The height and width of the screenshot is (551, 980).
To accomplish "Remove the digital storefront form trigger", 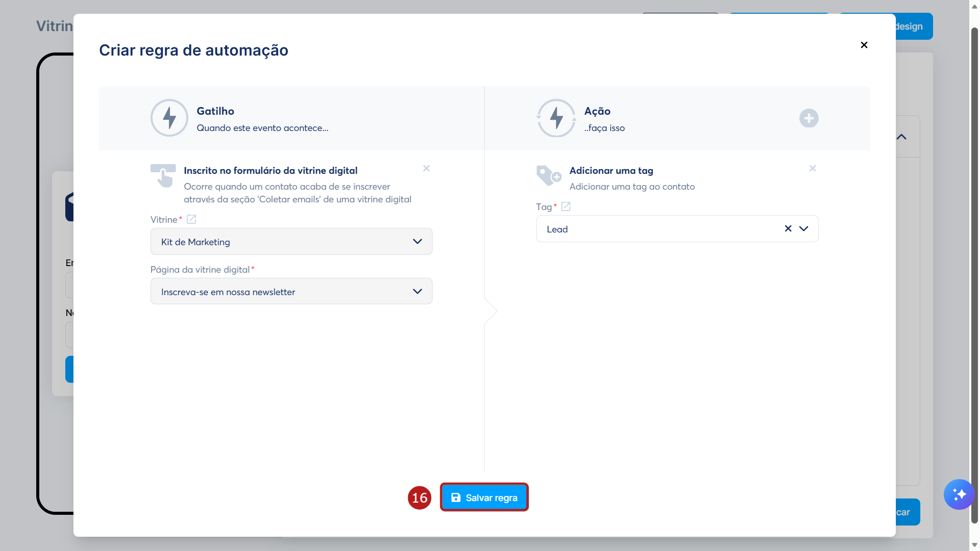I will point(426,168).
